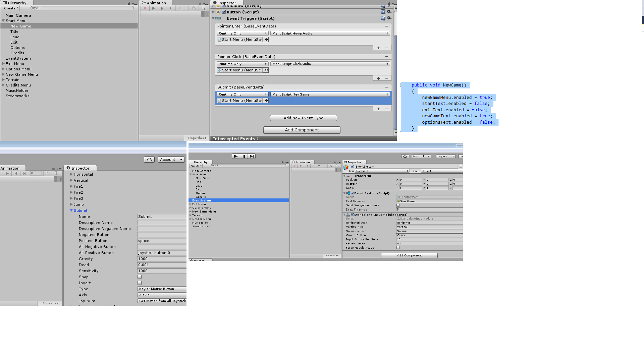Expand the Options Menu node in top Hierarchy

point(3,69)
